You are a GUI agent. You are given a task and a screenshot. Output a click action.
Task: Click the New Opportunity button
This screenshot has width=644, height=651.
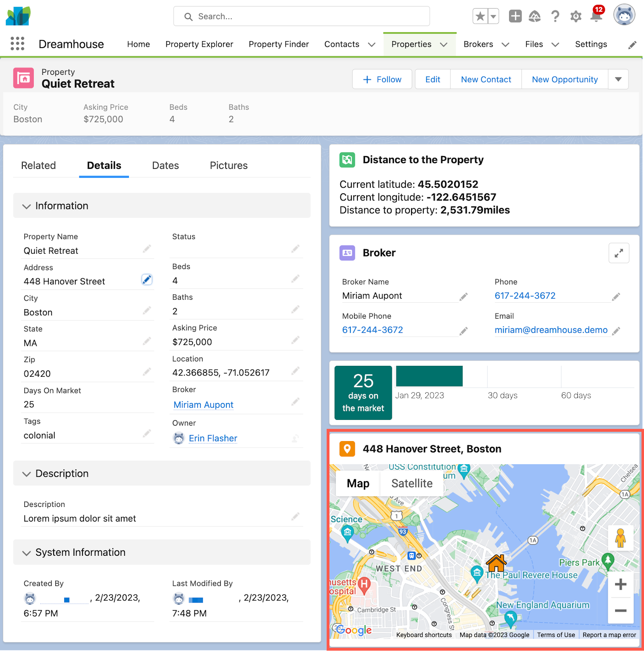pyautogui.click(x=565, y=79)
